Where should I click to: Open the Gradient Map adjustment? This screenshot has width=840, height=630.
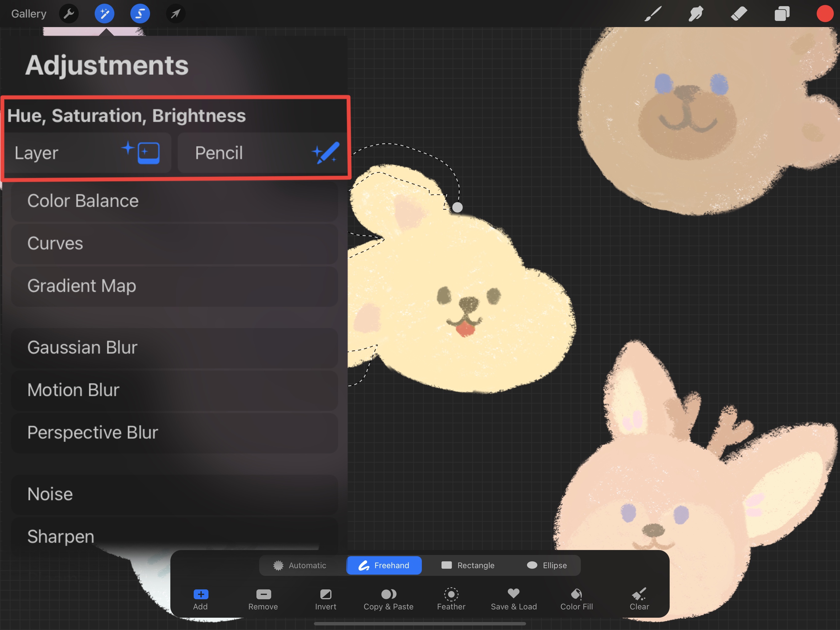(174, 286)
